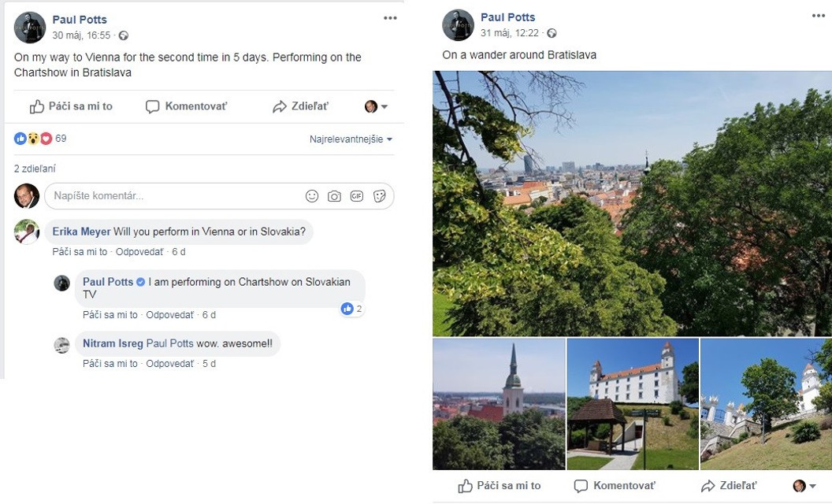Screen dimensions: 832x504
Task: Like the Vienna post with Páči sa mi to
Action: [71, 106]
